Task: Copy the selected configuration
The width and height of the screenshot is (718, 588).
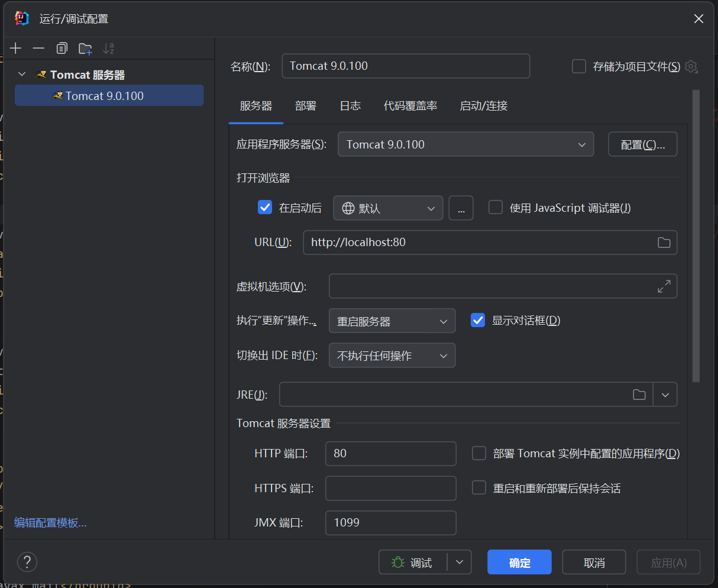Action: point(62,49)
